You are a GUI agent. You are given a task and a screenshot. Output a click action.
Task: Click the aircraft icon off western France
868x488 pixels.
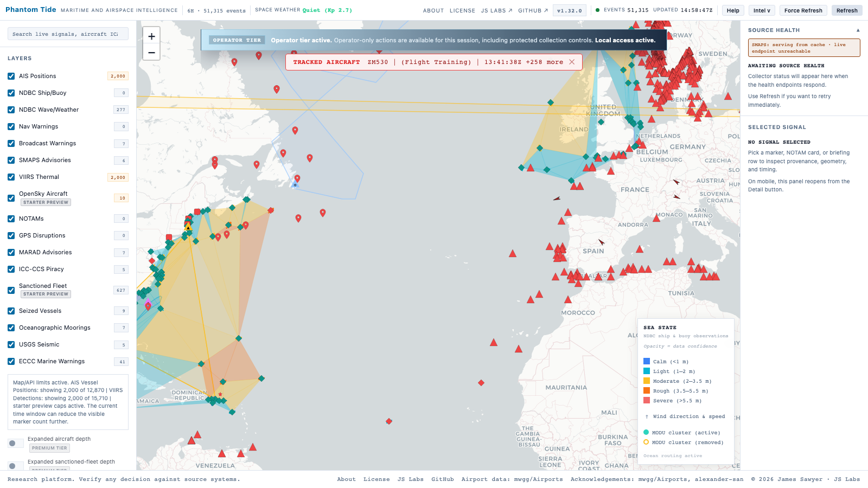[557, 198]
